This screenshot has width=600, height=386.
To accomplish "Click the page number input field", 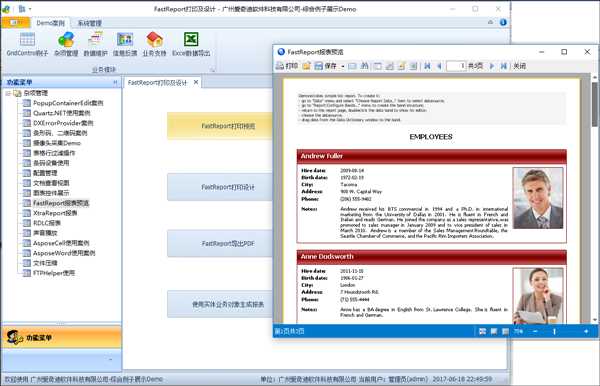I will pos(456,66).
